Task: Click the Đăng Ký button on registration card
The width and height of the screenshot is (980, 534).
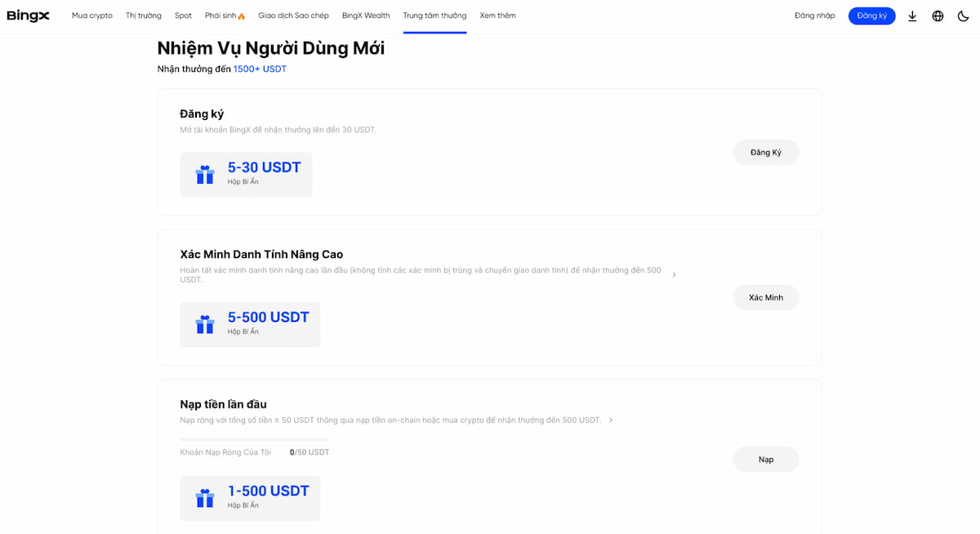Action: pyautogui.click(x=765, y=152)
